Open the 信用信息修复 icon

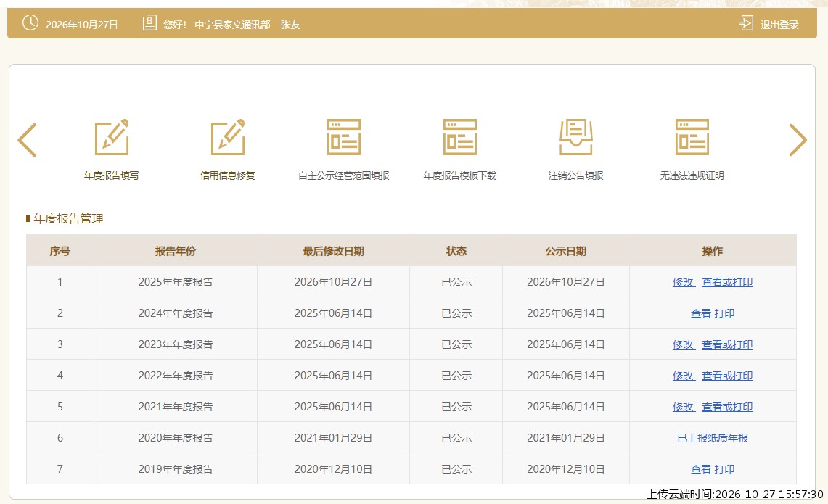pyautogui.click(x=228, y=137)
